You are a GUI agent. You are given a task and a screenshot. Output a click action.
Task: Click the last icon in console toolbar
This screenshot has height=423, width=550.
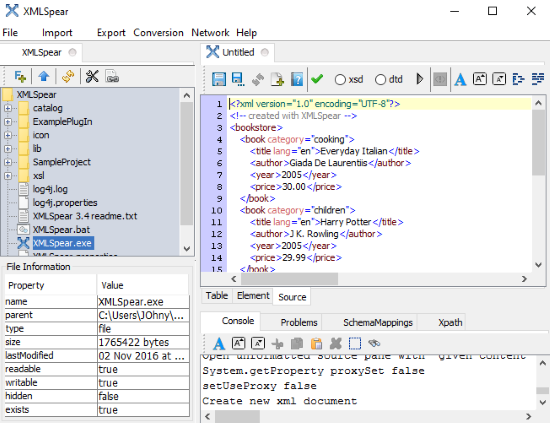pyautogui.click(x=374, y=343)
